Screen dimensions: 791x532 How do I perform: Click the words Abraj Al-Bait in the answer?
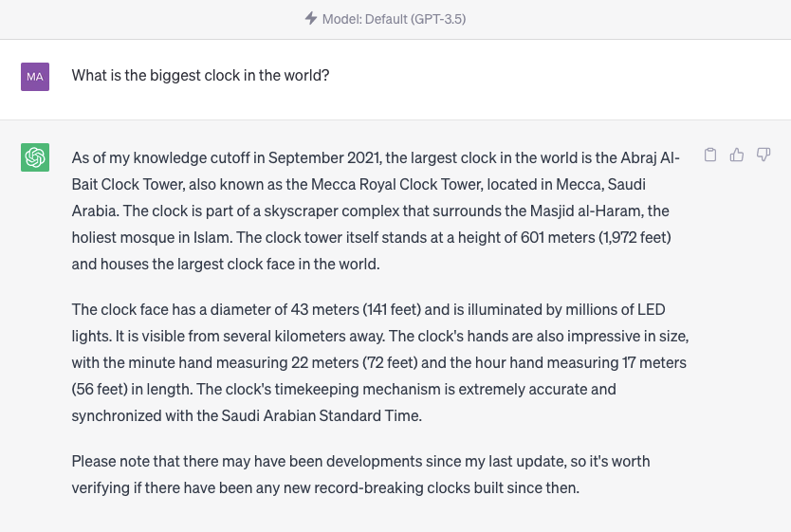[x=651, y=157]
